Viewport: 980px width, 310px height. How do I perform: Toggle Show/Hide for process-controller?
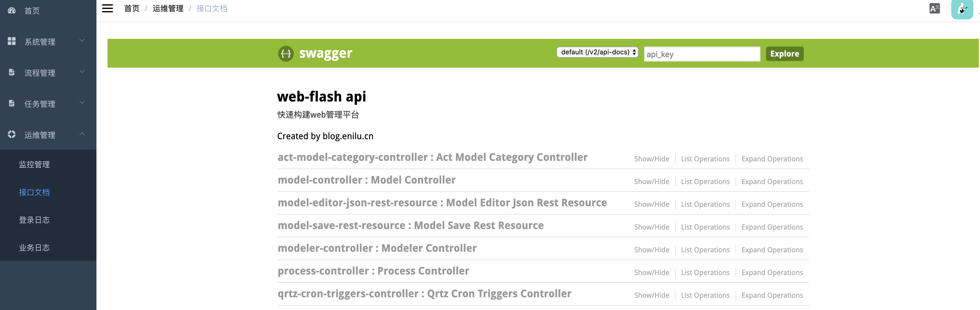tap(651, 273)
